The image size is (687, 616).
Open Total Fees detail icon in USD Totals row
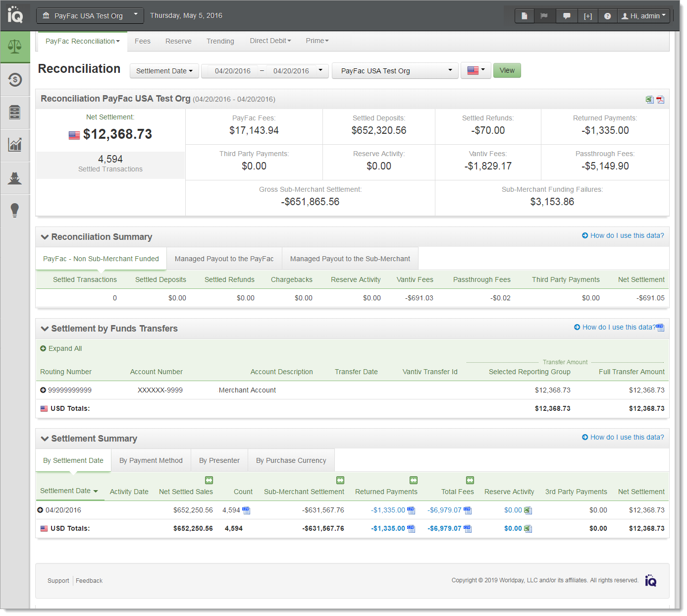pos(468,529)
